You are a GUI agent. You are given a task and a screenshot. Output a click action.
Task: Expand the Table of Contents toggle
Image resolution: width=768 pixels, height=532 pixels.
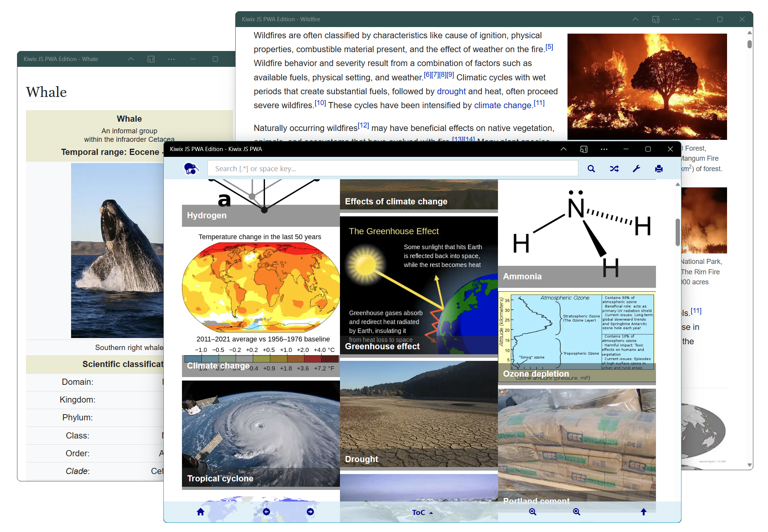[x=421, y=512]
